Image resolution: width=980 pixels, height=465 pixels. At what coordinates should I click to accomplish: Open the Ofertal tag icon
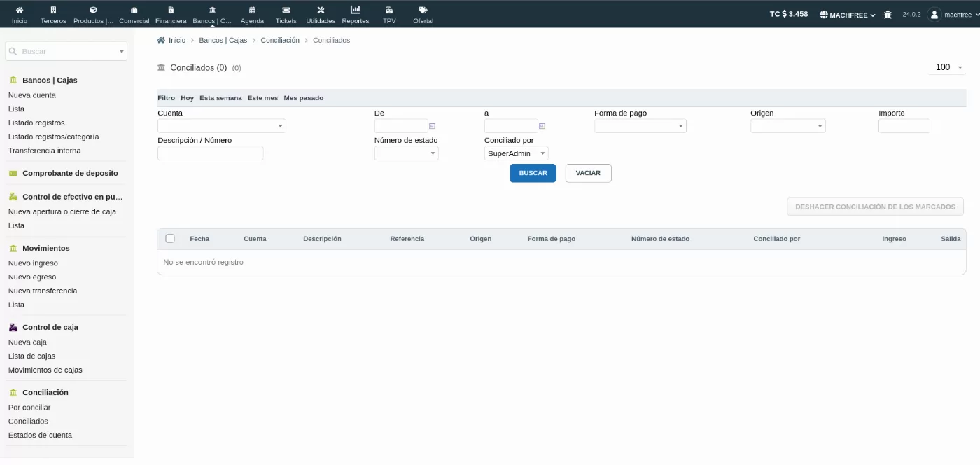[x=423, y=10]
